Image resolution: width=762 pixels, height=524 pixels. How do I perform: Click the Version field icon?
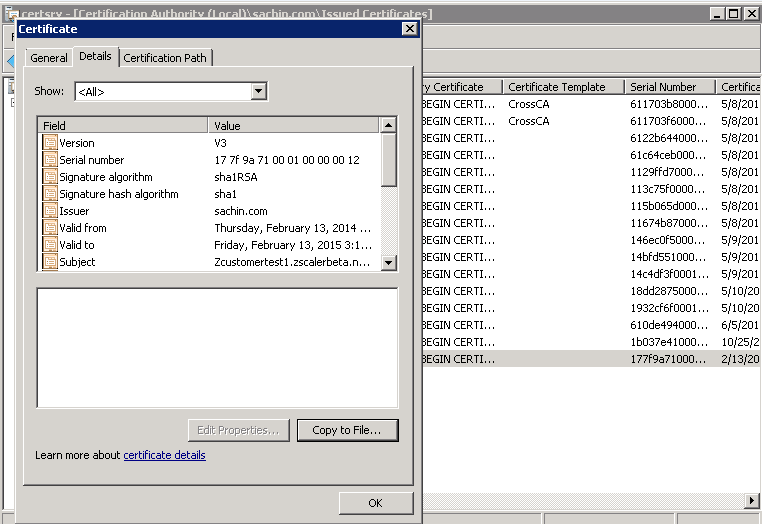[50, 143]
